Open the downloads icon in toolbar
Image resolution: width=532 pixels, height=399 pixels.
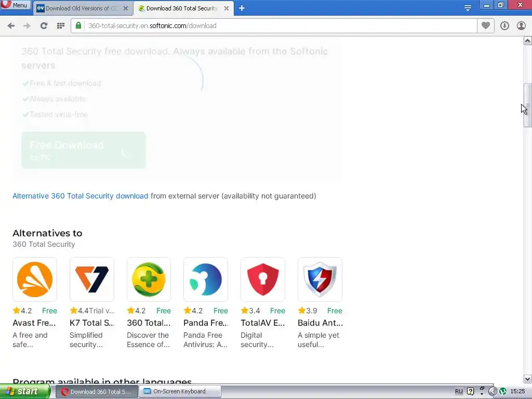point(504,26)
